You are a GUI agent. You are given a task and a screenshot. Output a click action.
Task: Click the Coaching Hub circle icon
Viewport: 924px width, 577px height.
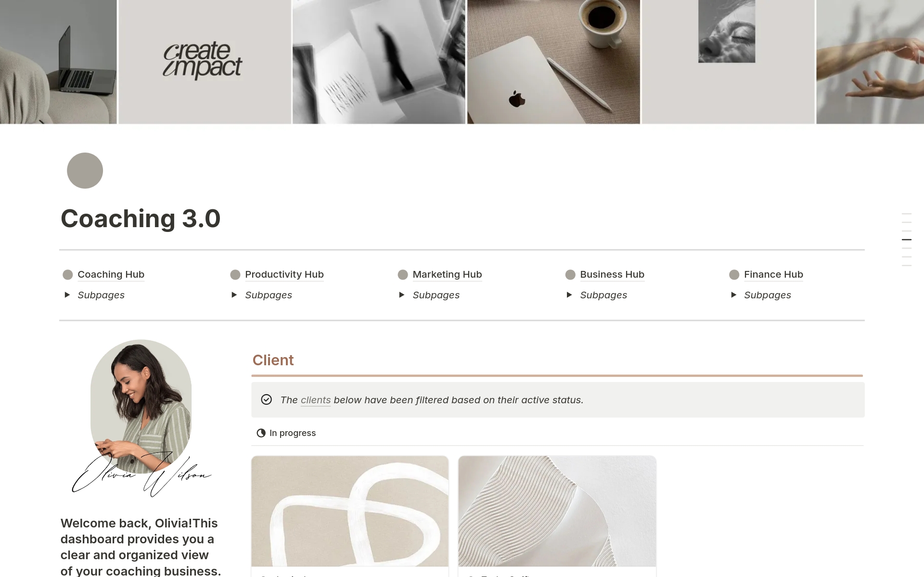68,275
